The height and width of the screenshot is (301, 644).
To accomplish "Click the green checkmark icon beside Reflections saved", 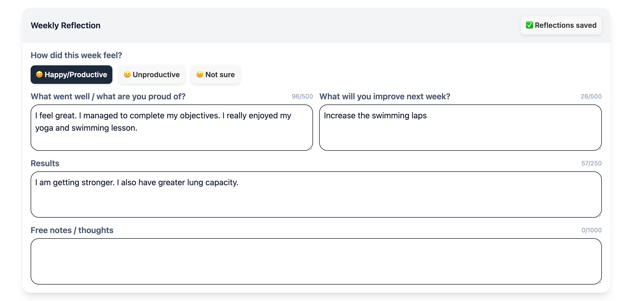I will click(529, 25).
